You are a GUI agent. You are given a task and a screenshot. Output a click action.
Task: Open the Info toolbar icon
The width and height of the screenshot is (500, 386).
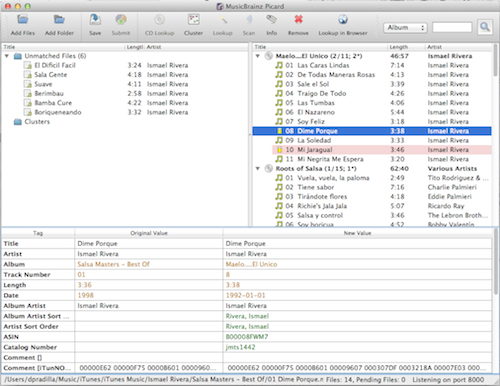click(271, 20)
